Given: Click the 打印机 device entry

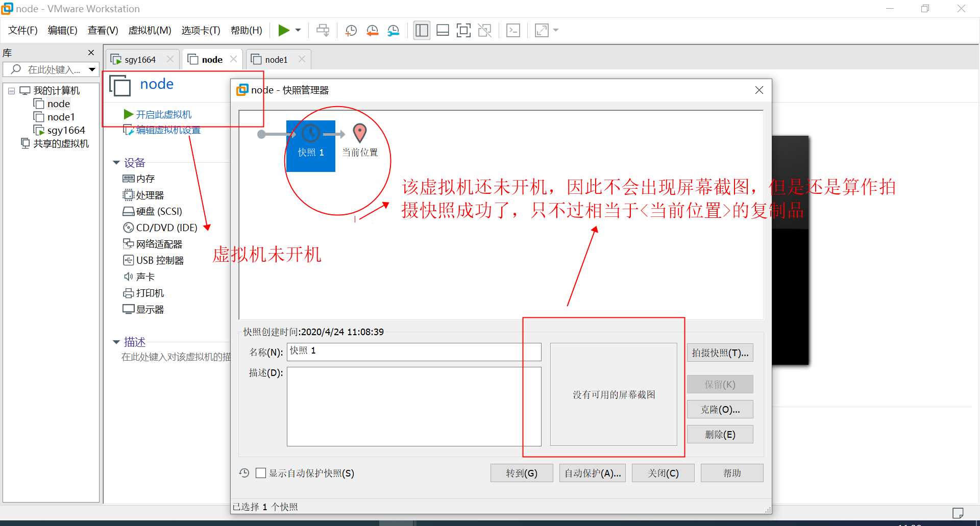Looking at the screenshot, I should (x=143, y=293).
